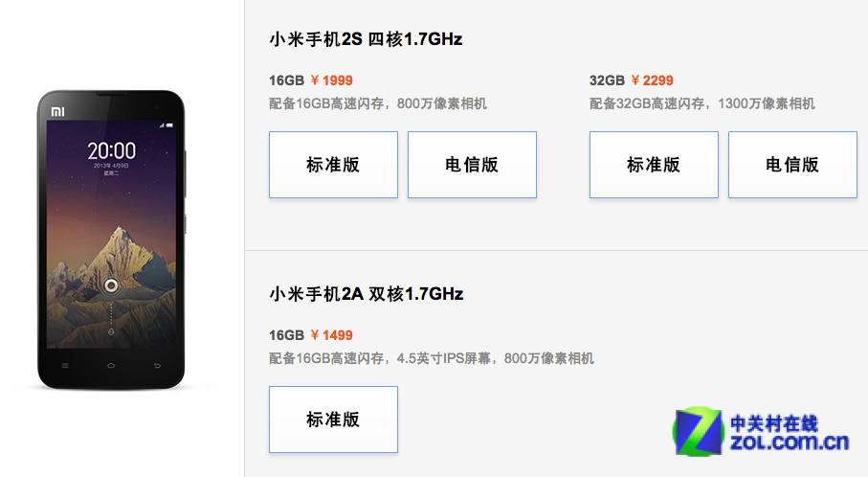Choose 电信版 for the 32GB ¥2299 model
The image size is (868, 477).
pos(792,165)
